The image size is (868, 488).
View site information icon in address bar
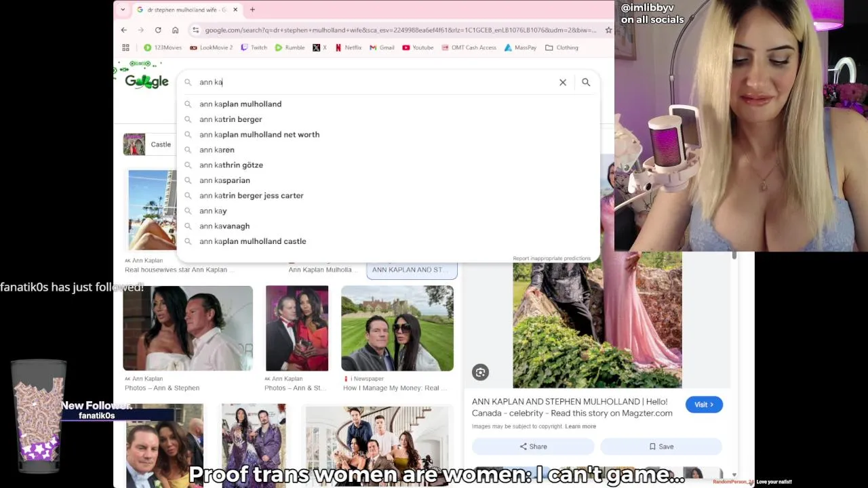(x=195, y=30)
